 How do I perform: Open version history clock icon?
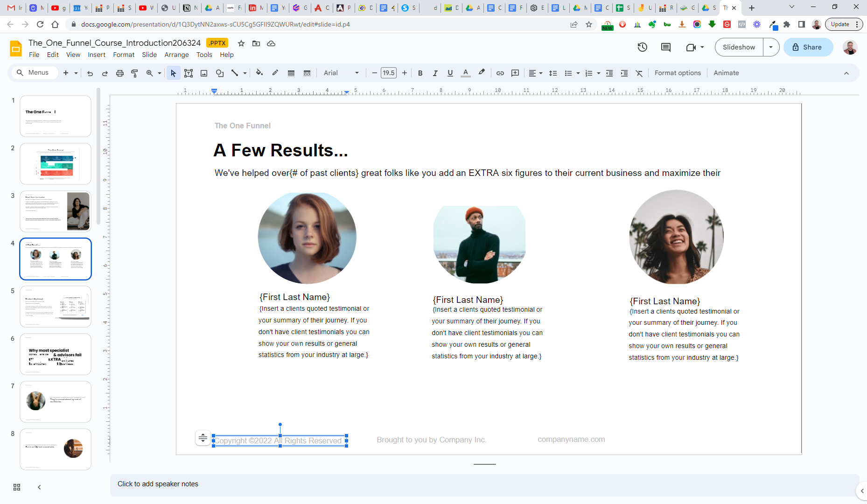click(x=643, y=47)
